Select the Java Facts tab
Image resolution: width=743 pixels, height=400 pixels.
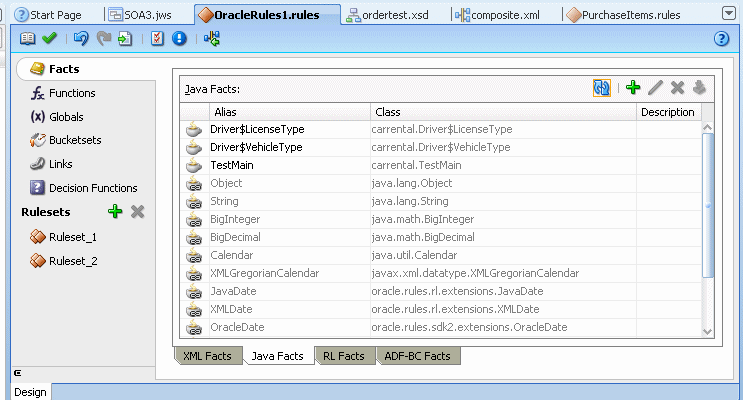pos(278,356)
